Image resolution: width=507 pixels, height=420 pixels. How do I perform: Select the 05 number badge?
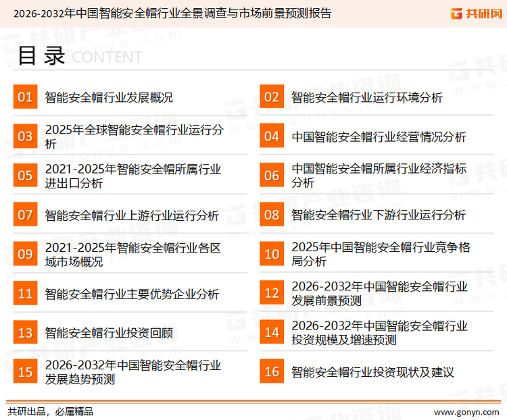[25, 176]
